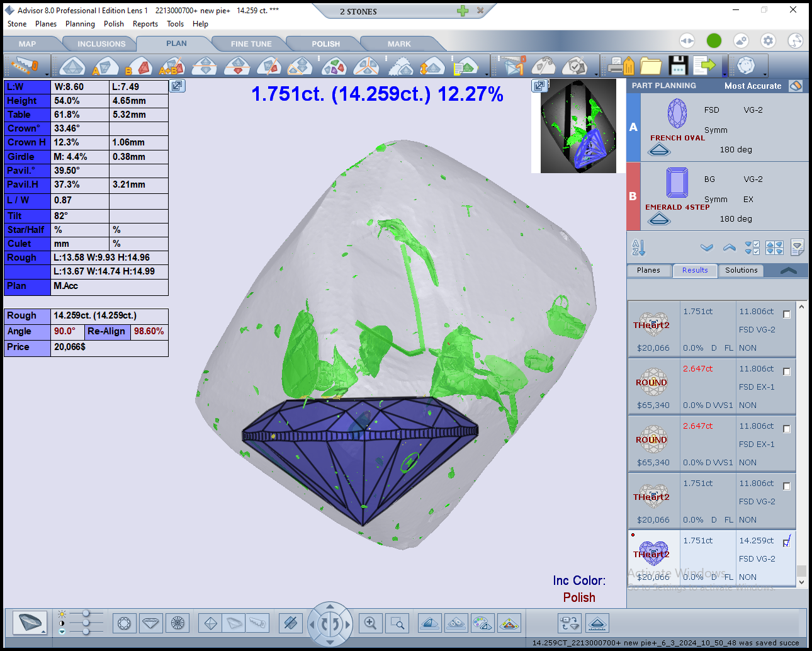Open the yellow folder icon in toolbar
Image resolution: width=812 pixels, height=651 pixels.
[x=650, y=65]
